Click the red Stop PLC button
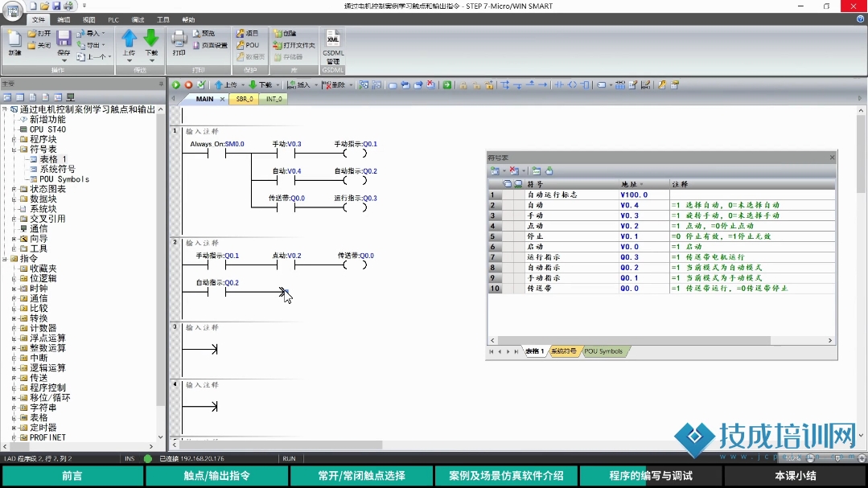Screen dimensions: 868x488 point(188,84)
